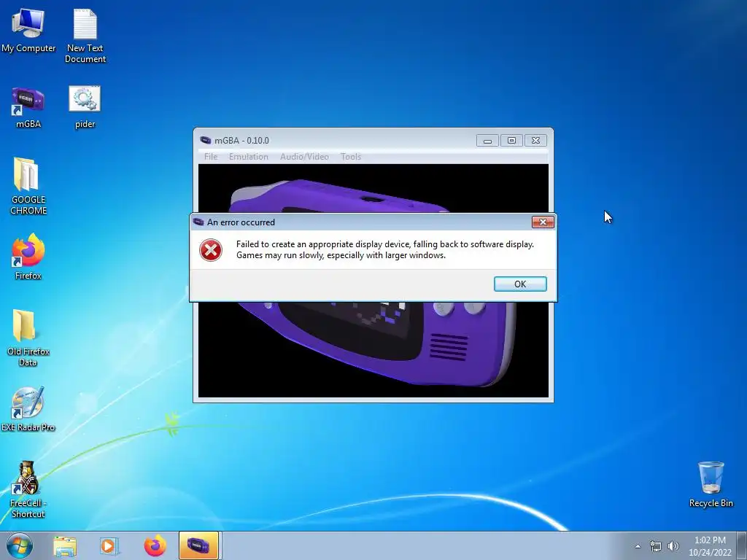Click the 'An error occurred' dialog title
This screenshot has height=560, width=747.
click(241, 222)
